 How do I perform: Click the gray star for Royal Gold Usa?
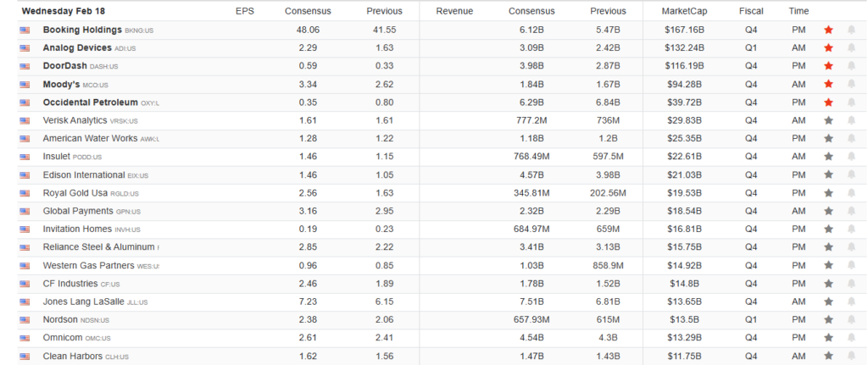[828, 193]
